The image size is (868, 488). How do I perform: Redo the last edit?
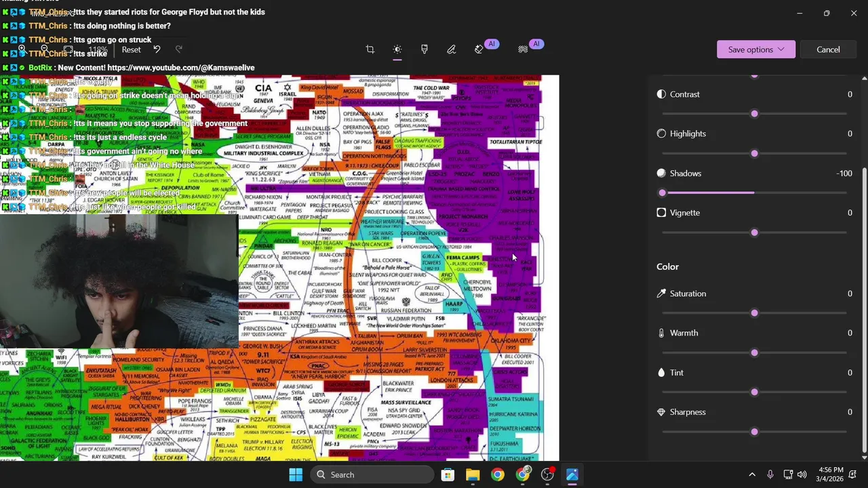pyautogui.click(x=179, y=49)
